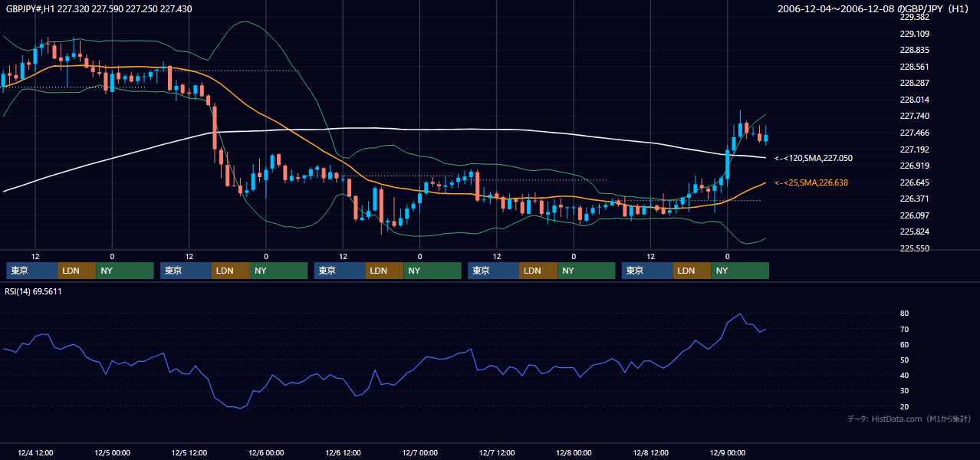Image resolution: width=980 pixels, height=460 pixels.
Task: Click the 12/8 00:00 time label
Action: pyautogui.click(x=574, y=453)
